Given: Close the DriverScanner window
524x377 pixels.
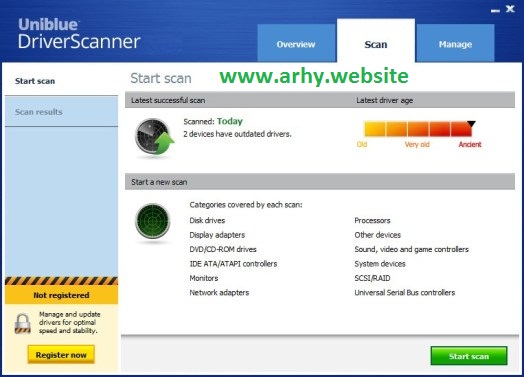Looking at the screenshot, I should (510, 9).
